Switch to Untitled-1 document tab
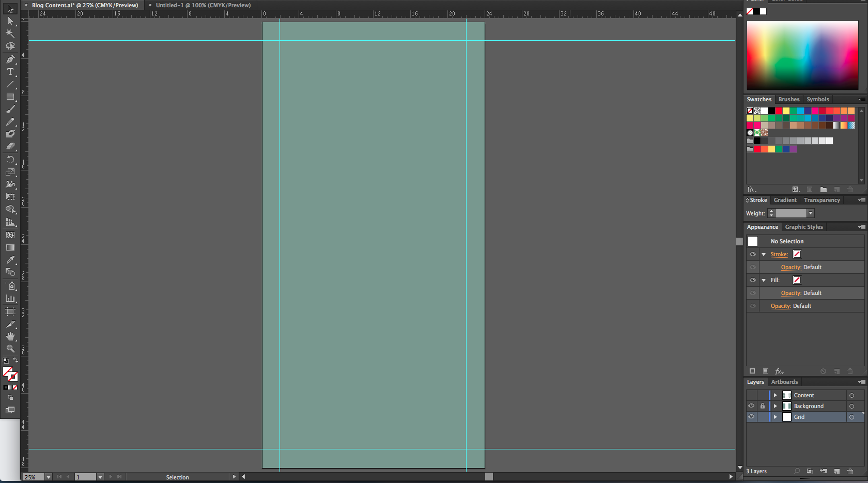Image resolution: width=868 pixels, height=483 pixels. click(203, 5)
